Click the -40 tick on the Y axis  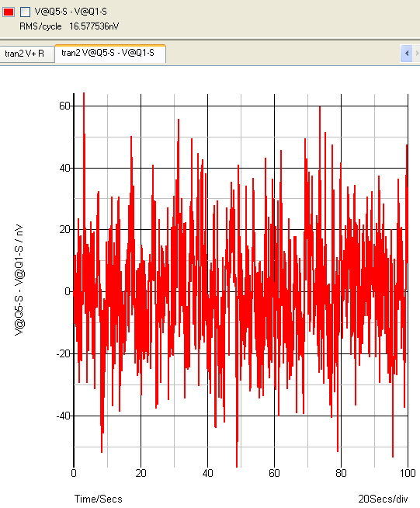click(64, 416)
